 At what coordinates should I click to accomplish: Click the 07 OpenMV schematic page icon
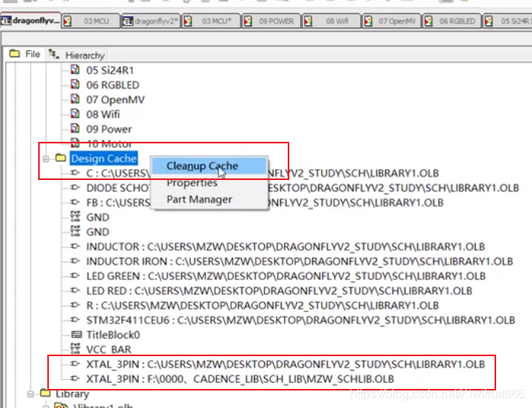click(75, 100)
